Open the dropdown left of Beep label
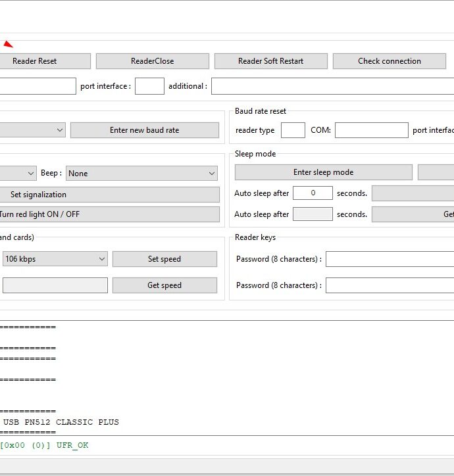The width and height of the screenshot is (454, 476). [x=18, y=174]
